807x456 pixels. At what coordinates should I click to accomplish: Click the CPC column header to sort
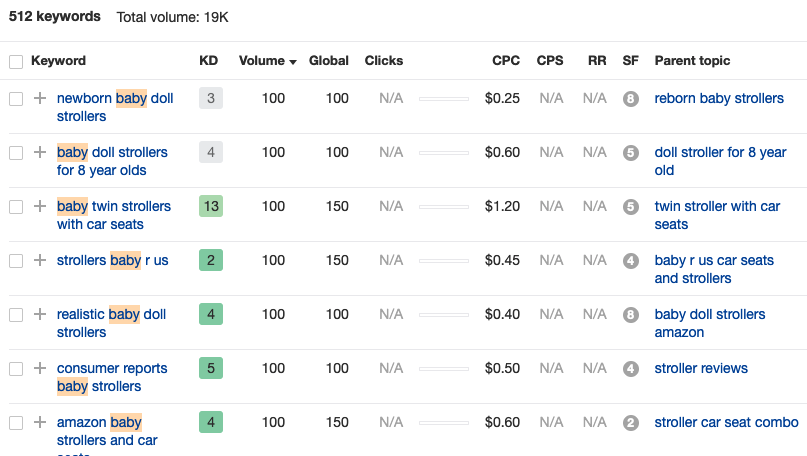(505, 61)
